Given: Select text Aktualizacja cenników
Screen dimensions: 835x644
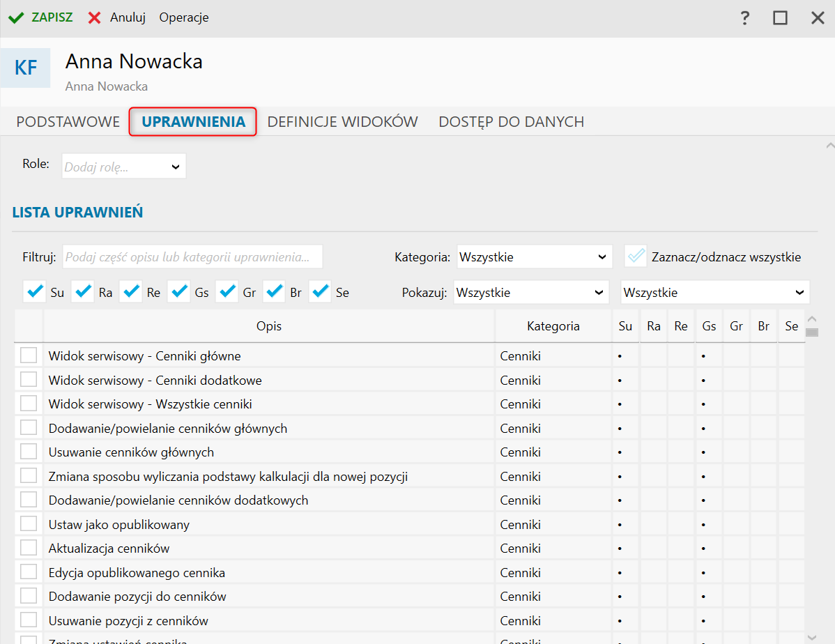Looking at the screenshot, I should point(109,549).
